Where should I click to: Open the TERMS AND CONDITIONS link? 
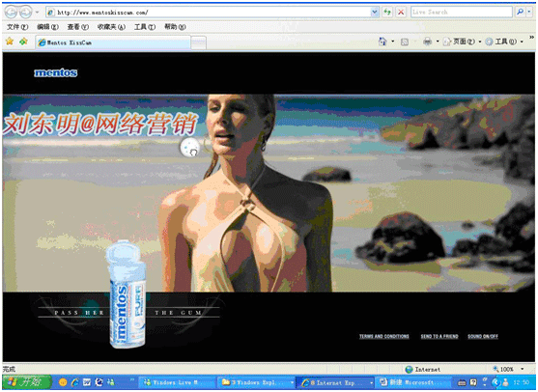pos(384,336)
